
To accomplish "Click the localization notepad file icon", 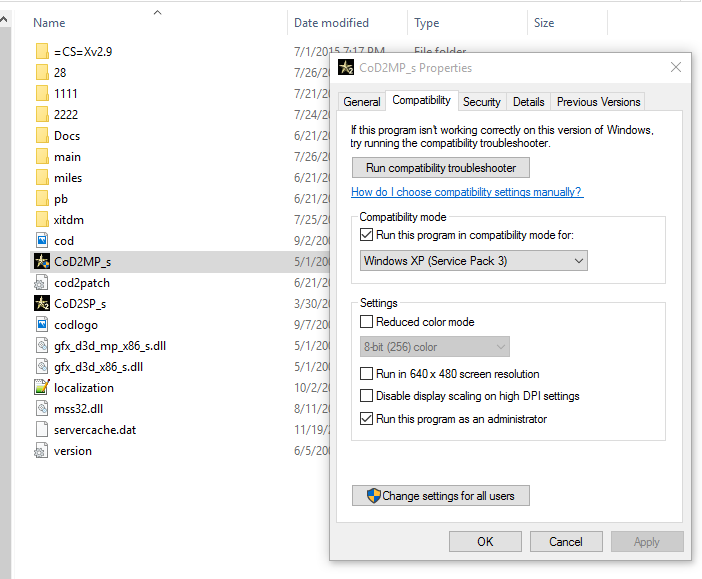I will point(42,387).
